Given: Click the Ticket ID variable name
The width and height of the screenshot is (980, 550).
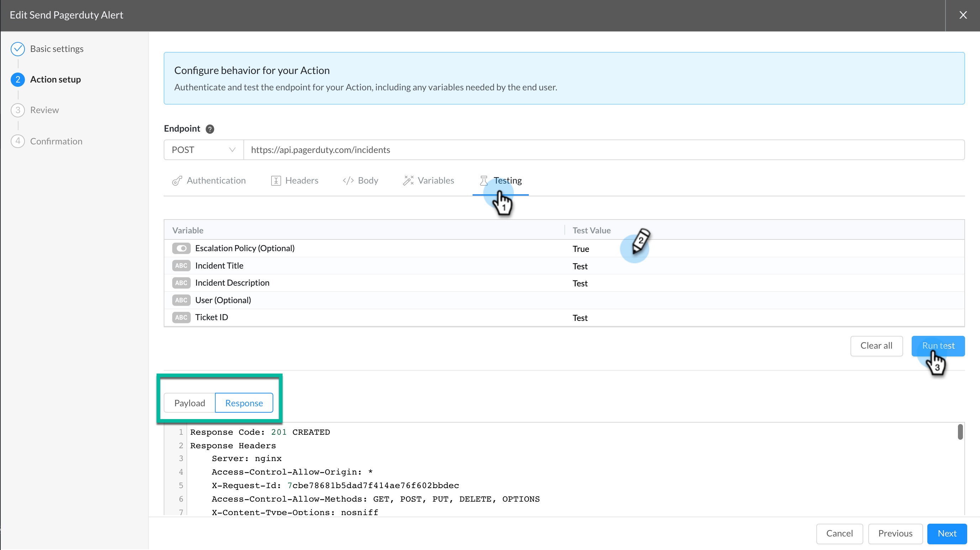Looking at the screenshot, I should pos(211,318).
